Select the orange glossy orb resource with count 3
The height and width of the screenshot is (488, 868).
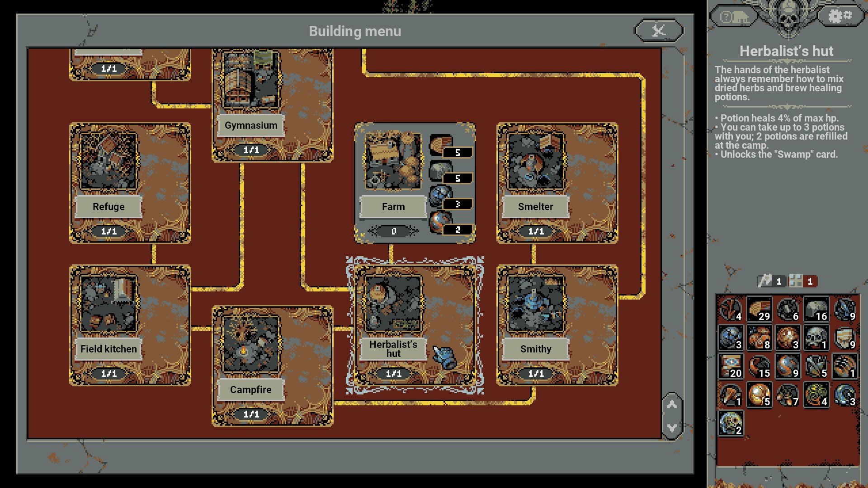788,338
